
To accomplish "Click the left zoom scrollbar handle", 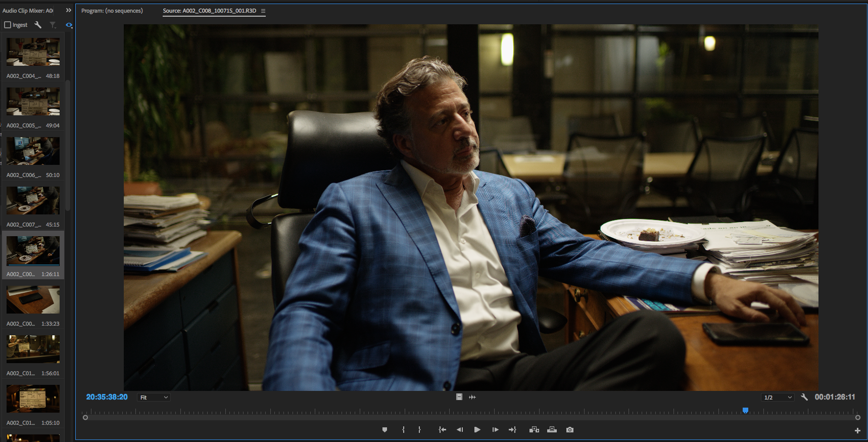I will coord(85,418).
